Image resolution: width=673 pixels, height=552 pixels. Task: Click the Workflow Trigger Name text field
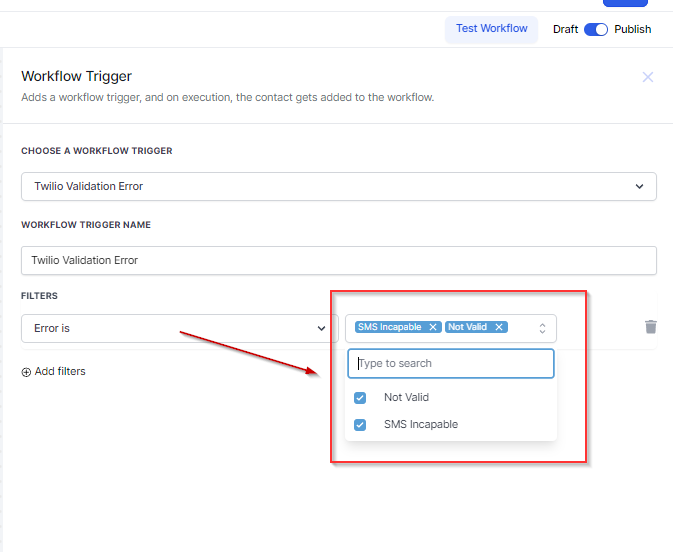[338, 260]
